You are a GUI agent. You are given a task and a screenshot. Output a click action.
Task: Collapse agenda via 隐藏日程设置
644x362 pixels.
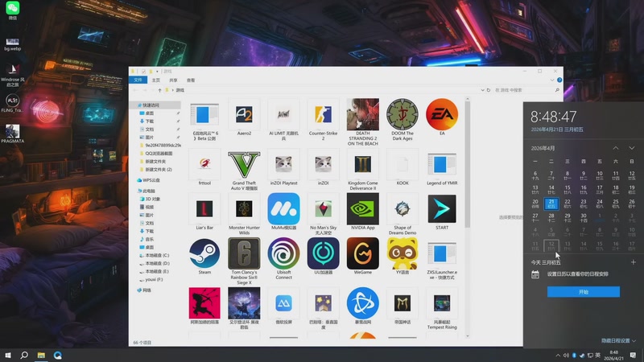tap(618, 340)
